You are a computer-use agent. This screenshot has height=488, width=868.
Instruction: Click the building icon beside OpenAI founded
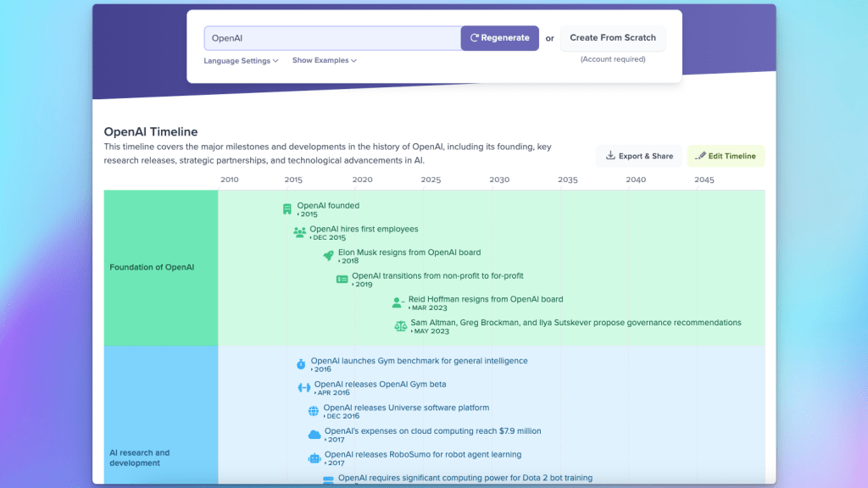[287, 209]
